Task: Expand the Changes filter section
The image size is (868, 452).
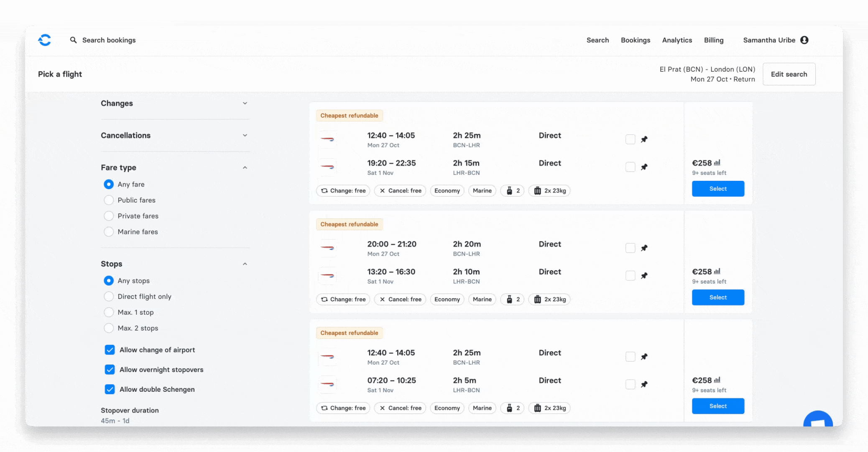Action: coord(245,103)
